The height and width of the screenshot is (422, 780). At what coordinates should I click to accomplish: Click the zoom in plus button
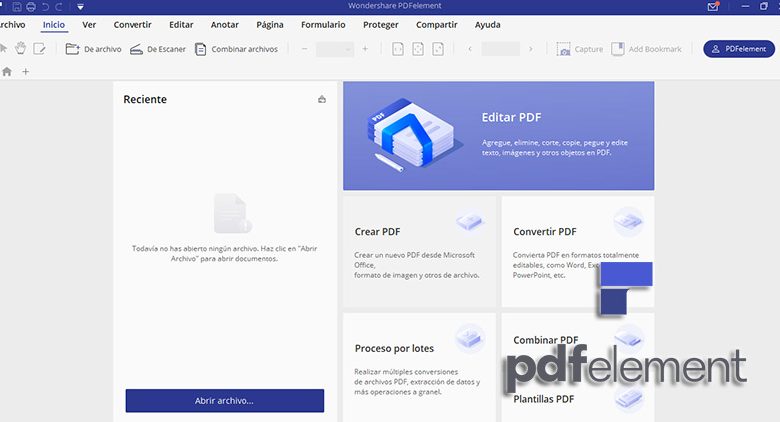pyautogui.click(x=365, y=49)
